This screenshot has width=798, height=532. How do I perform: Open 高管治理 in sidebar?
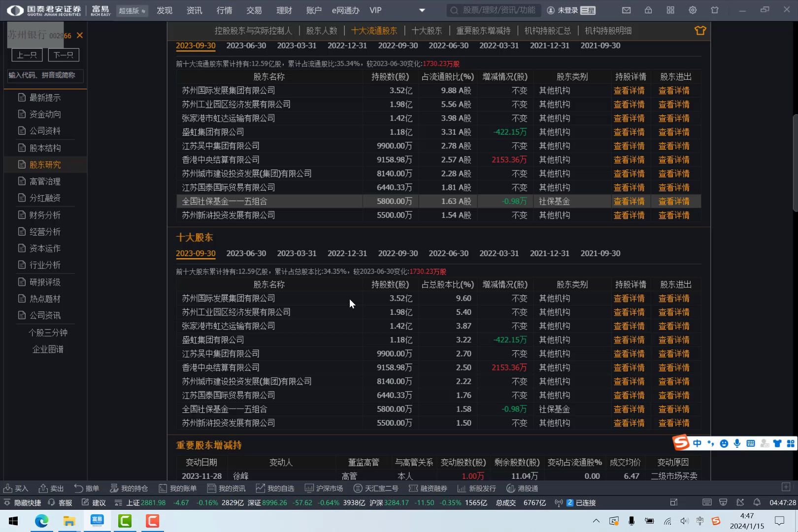[x=45, y=181]
